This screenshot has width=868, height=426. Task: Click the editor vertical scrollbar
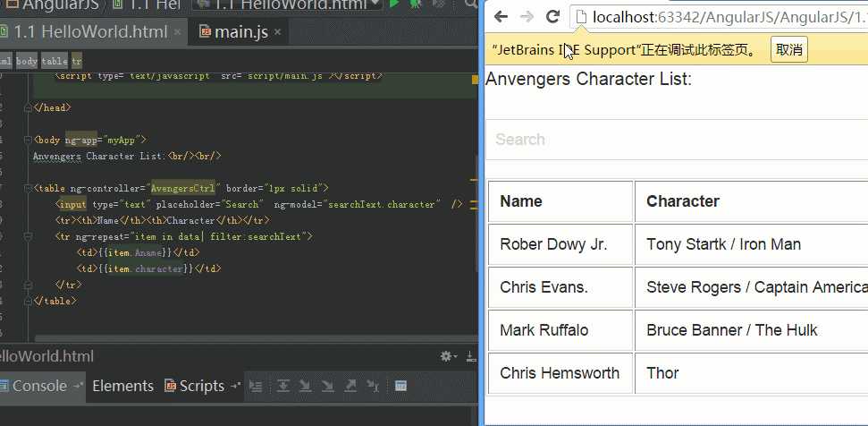coord(476,213)
